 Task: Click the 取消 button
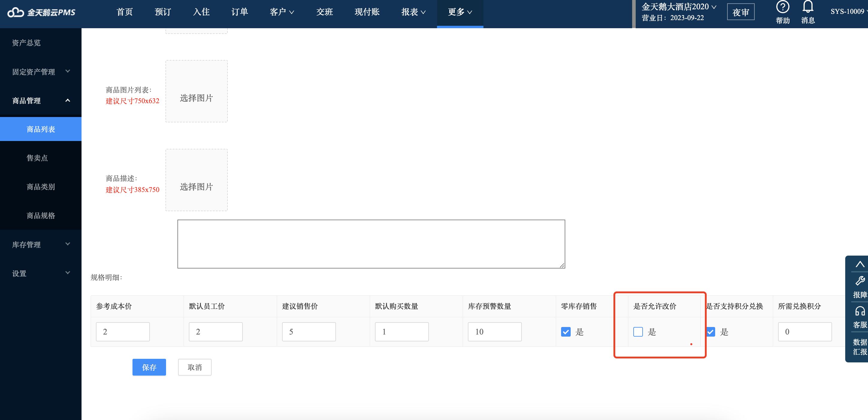[x=195, y=367]
